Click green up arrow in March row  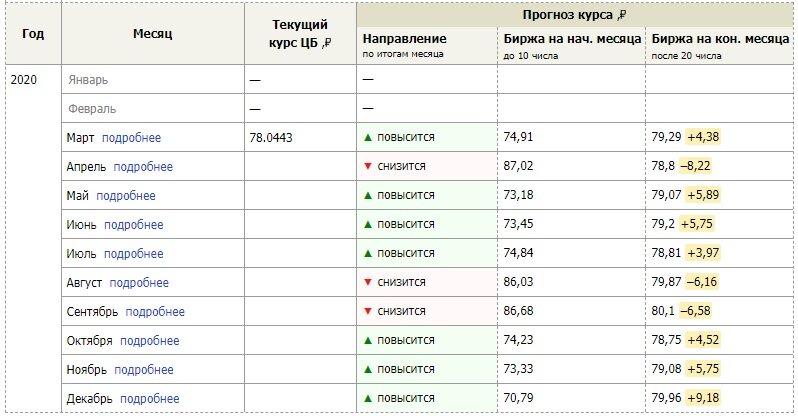point(368,137)
